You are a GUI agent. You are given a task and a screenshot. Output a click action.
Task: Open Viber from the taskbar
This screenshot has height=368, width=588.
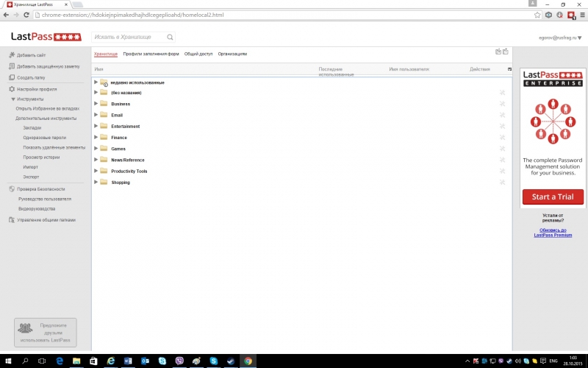pos(179,361)
